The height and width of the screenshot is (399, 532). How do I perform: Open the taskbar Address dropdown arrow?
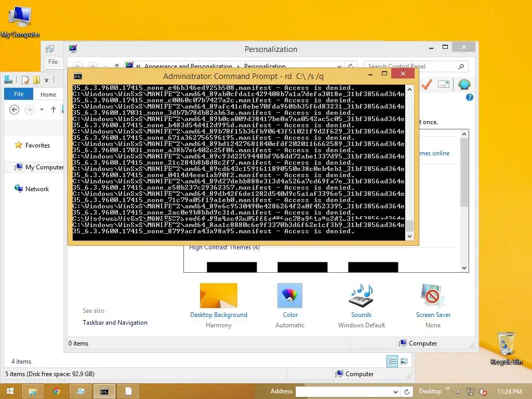click(395, 392)
